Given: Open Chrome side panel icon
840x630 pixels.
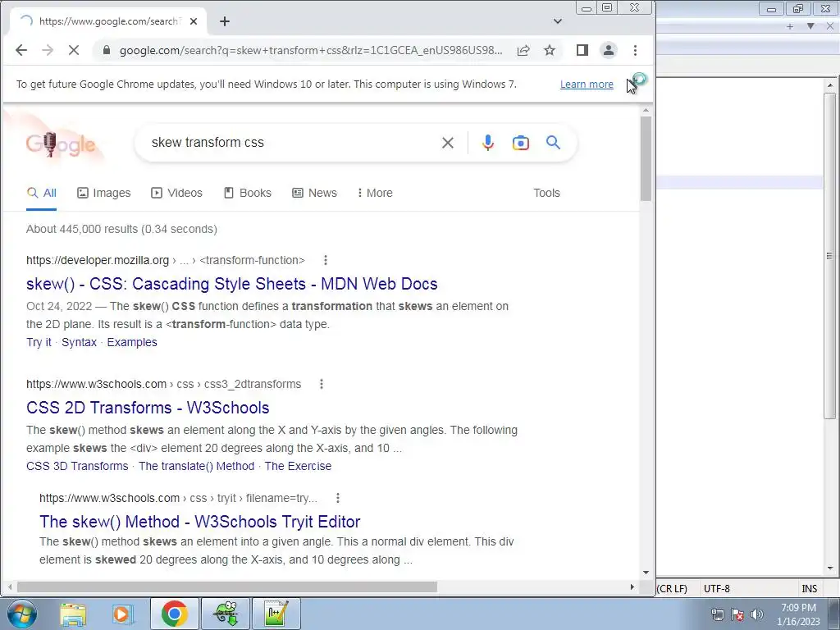Looking at the screenshot, I should tap(582, 50).
